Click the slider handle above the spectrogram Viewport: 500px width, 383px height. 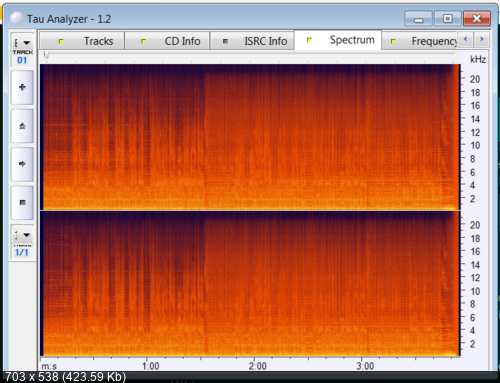tap(46, 55)
